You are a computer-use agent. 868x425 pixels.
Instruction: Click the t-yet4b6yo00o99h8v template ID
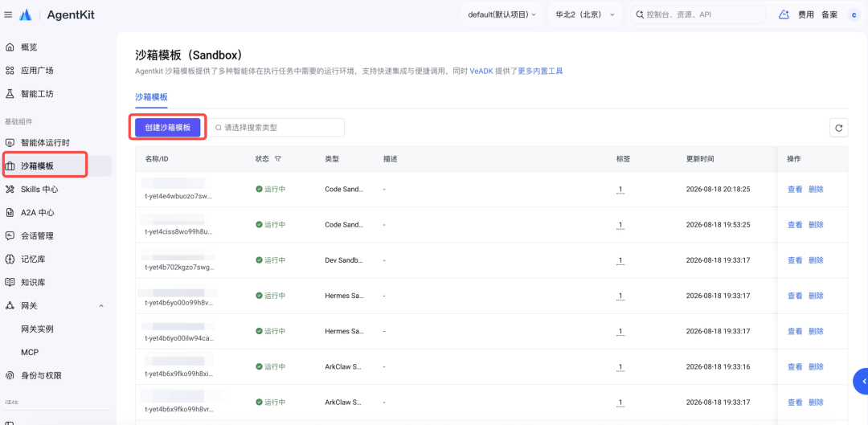click(178, 302)
